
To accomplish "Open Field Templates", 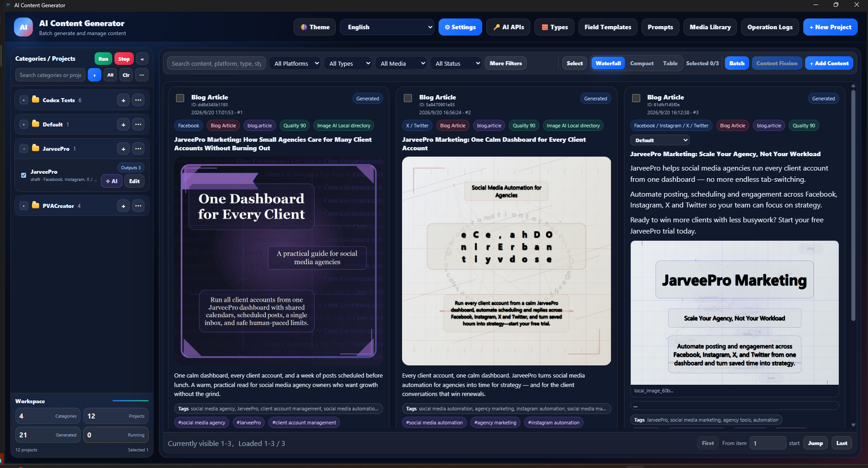I will pos(608,27).
